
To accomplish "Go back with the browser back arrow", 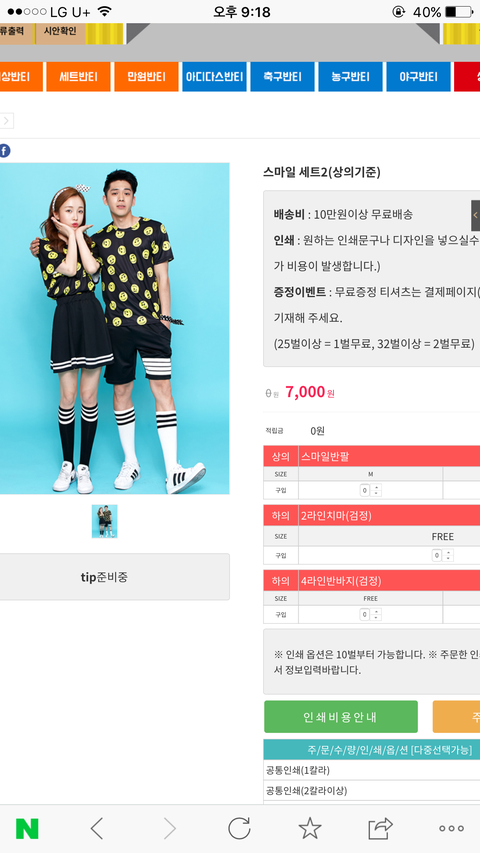I will tap(96, 829).
